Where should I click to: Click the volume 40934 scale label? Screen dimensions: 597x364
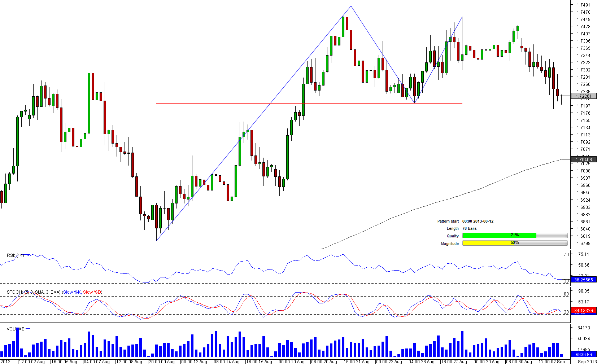(584, 339)
